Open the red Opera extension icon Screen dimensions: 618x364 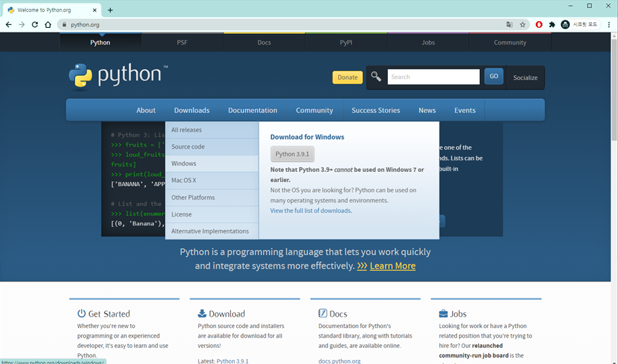point(539,24)
